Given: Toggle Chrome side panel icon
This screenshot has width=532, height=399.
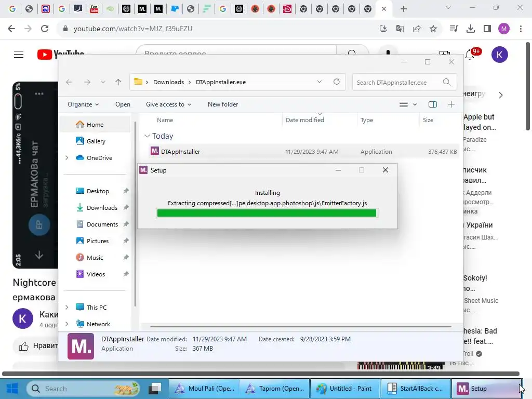Looking at the screenshot, I should click(x=487, y=29).
